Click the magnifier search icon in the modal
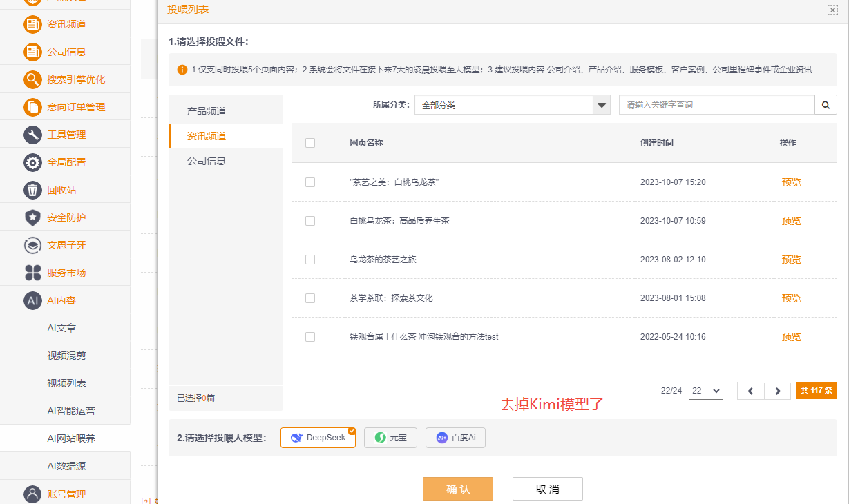The image size is (849, 504). pyautogui.click(x=826, y=104)
